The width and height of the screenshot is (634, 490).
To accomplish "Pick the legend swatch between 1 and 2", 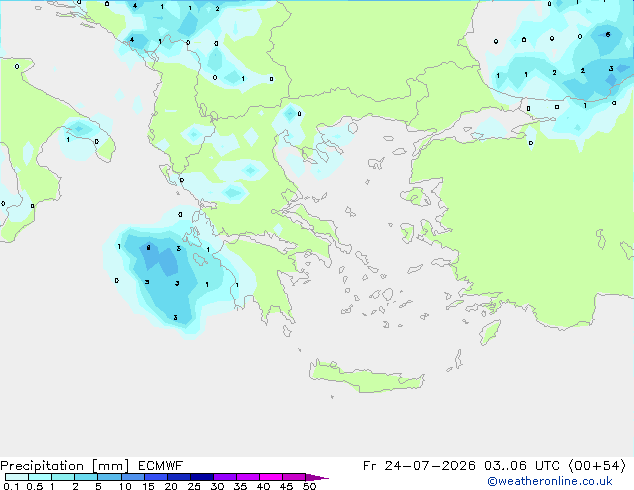I will 63,477.
